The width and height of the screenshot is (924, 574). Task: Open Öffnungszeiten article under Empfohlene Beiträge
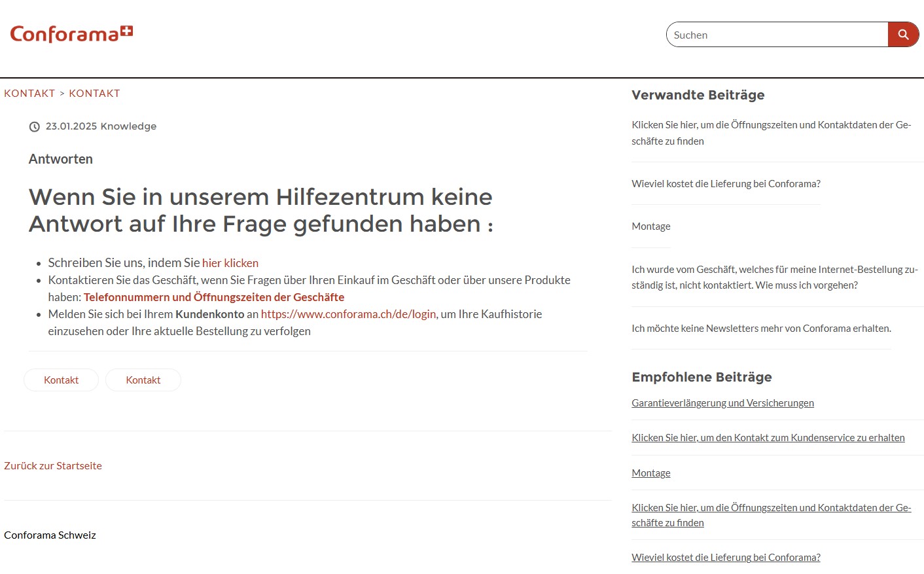point(771,515)
